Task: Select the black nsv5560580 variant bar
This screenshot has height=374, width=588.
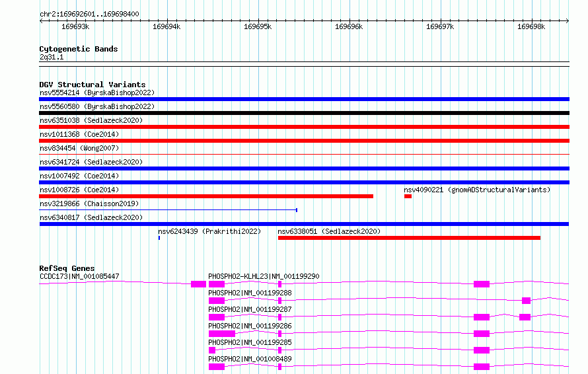Action: tap(304, 113)
